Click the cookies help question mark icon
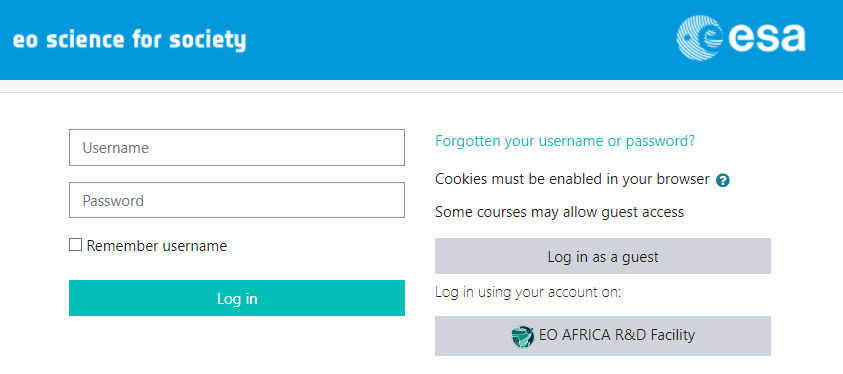This screenshot has width=843, height=374. [x=723, y=181]
